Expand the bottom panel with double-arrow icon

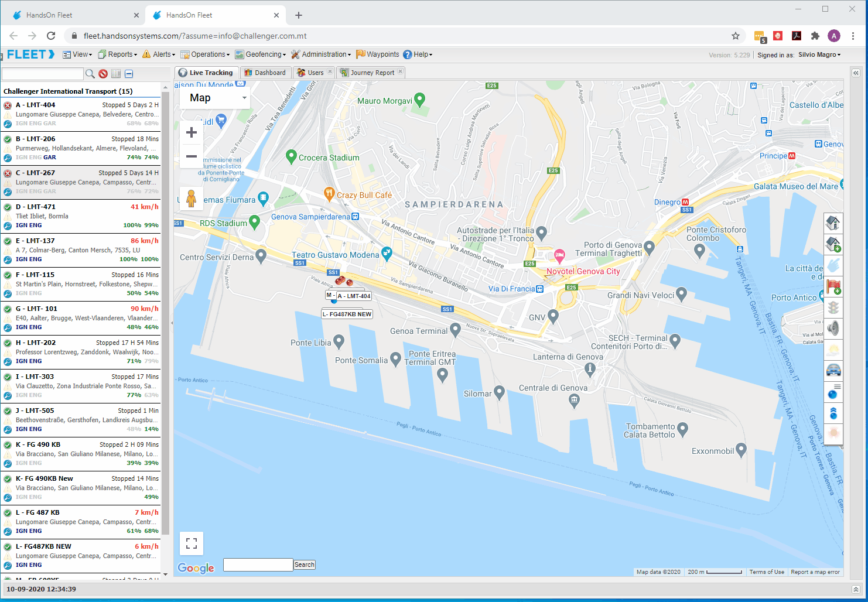(856, 589)
